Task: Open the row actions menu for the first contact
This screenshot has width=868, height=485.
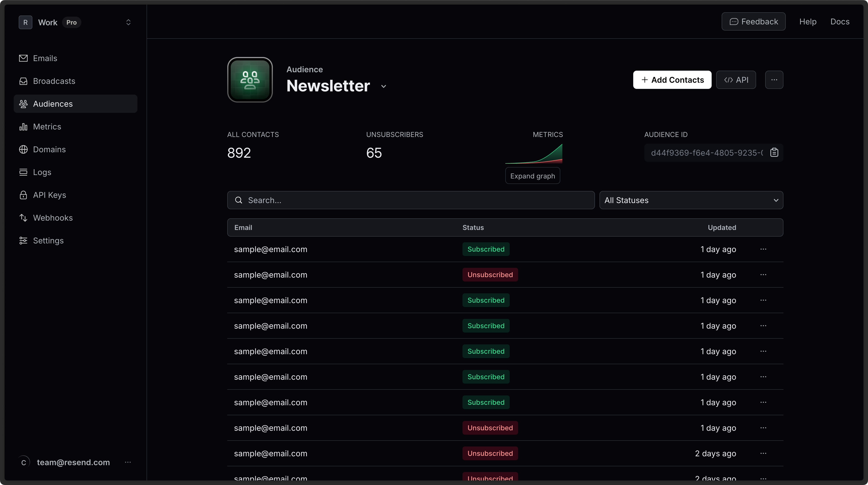Action: [763, 249]
